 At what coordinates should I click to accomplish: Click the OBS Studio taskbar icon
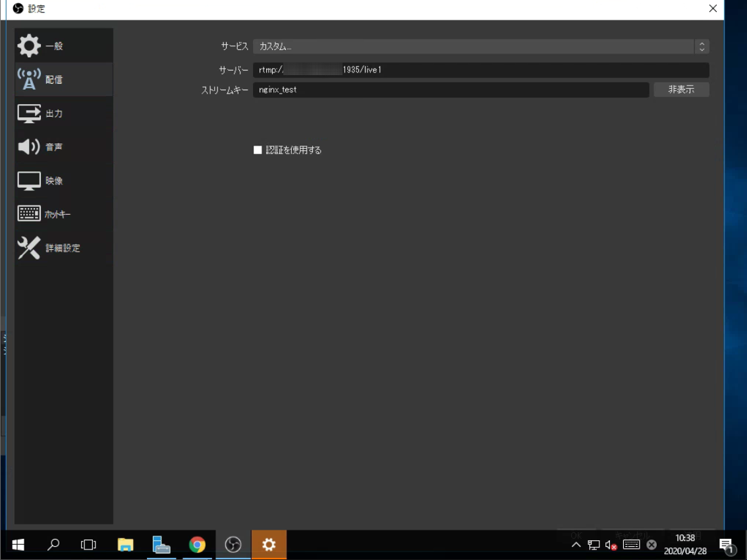[x=233, y=545]
